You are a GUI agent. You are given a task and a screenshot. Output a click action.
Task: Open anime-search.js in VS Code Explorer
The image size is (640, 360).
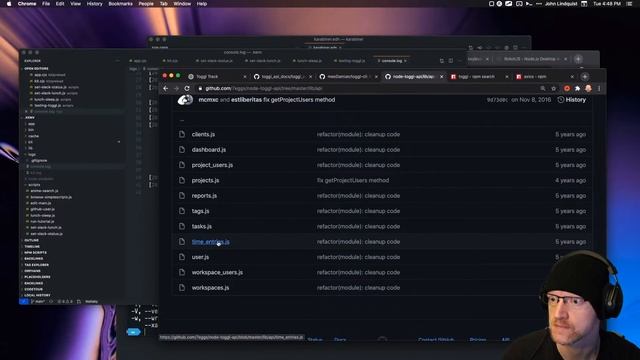(44, 191)
